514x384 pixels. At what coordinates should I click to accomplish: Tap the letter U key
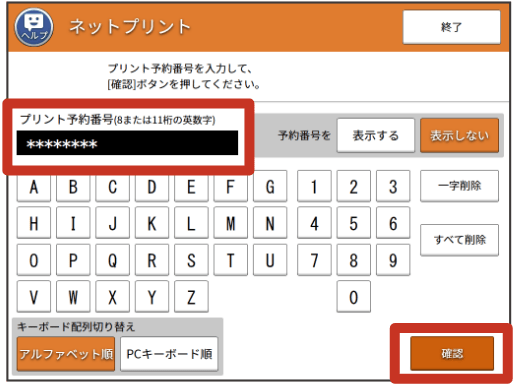270,260
